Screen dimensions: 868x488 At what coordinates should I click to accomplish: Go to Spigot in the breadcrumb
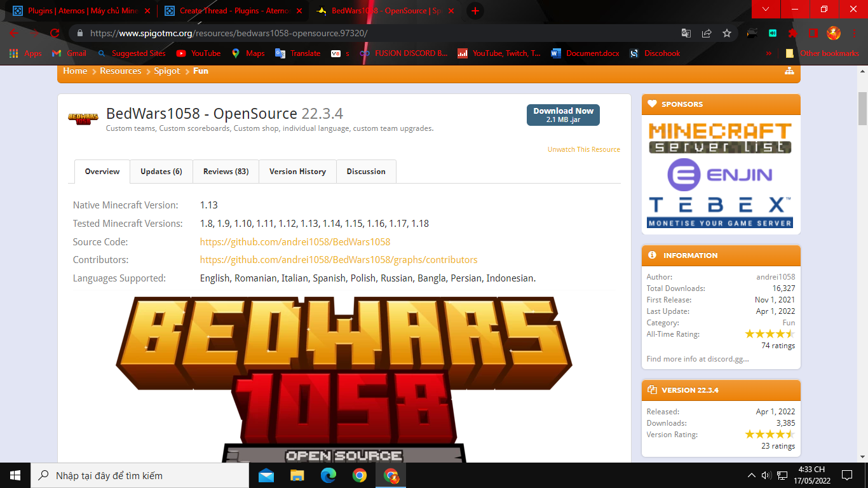[x=167, y=71]
